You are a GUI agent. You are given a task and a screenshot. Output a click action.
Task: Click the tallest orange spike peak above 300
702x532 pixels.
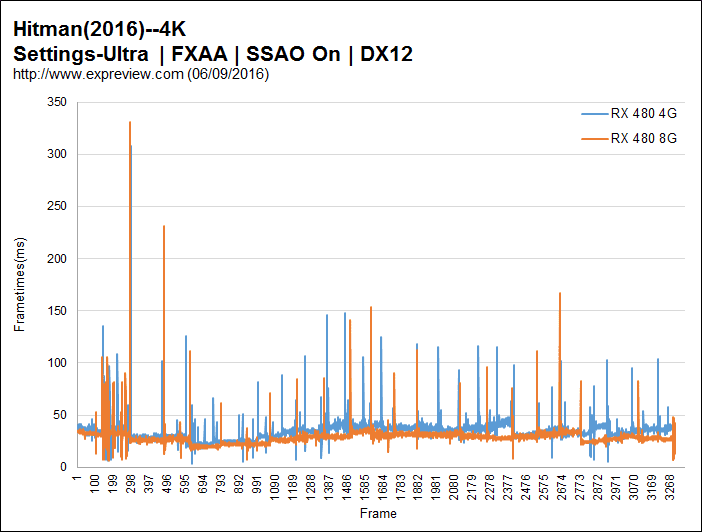(x=130, y=122)
